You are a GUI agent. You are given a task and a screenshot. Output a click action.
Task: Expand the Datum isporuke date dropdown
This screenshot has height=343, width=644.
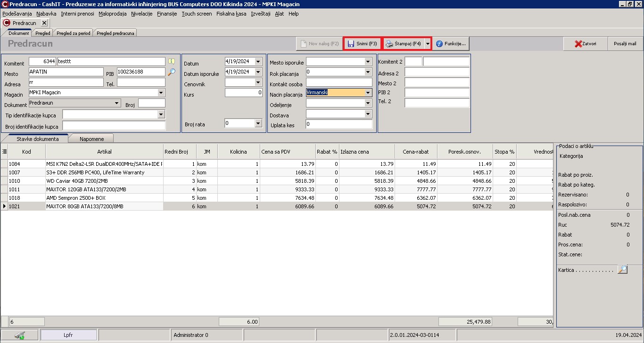pos(258,72)
